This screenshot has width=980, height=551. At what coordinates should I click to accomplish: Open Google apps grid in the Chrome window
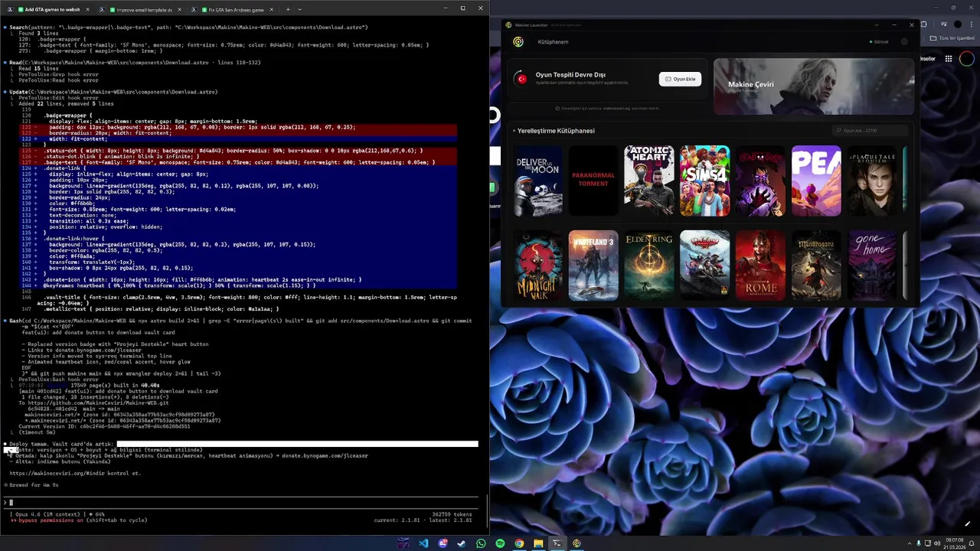tap(948, 59)
